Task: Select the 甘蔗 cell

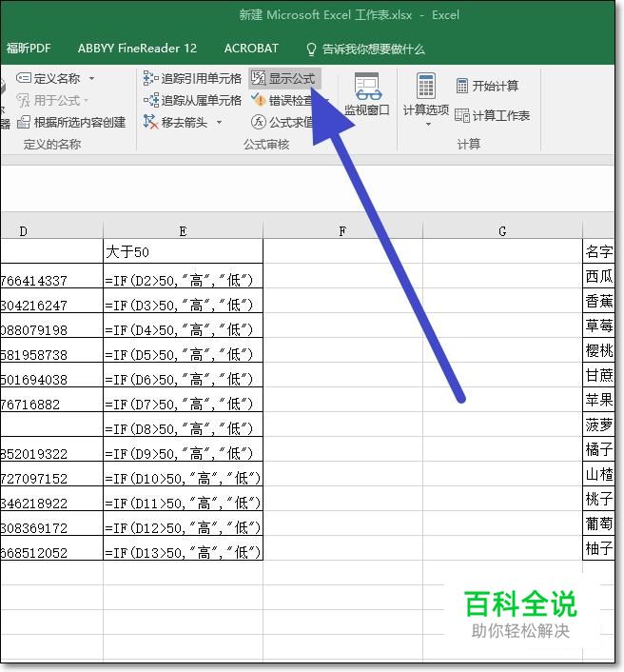Action: [x=598, y=375]
